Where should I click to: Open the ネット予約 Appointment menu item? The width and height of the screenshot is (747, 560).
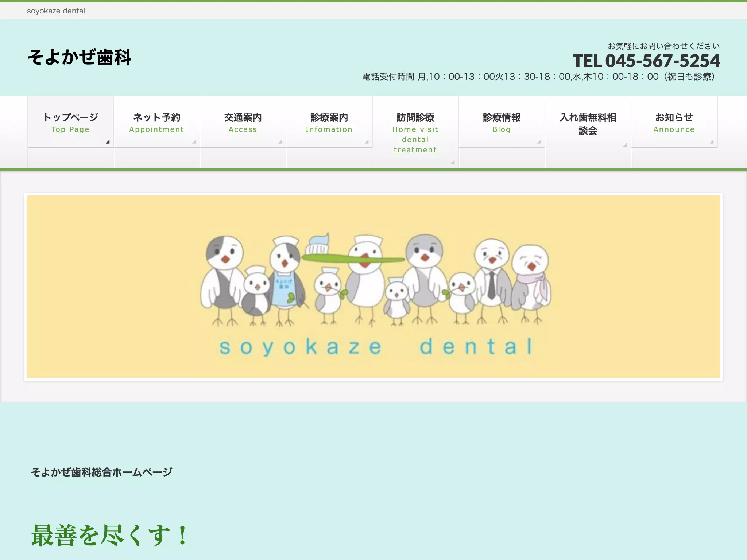[x=156, y=122]
